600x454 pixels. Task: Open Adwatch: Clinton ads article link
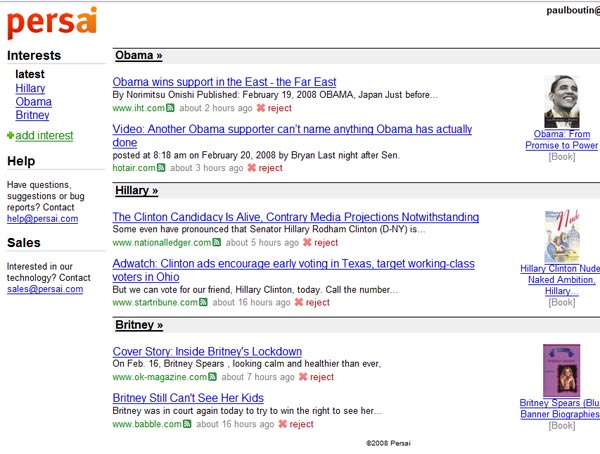(293, 270)
